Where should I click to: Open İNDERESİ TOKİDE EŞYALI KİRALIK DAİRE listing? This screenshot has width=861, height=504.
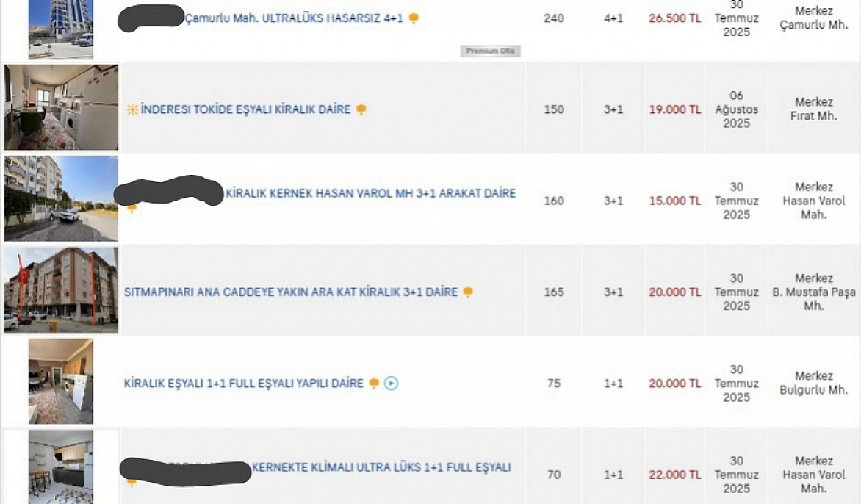point(245,109)
